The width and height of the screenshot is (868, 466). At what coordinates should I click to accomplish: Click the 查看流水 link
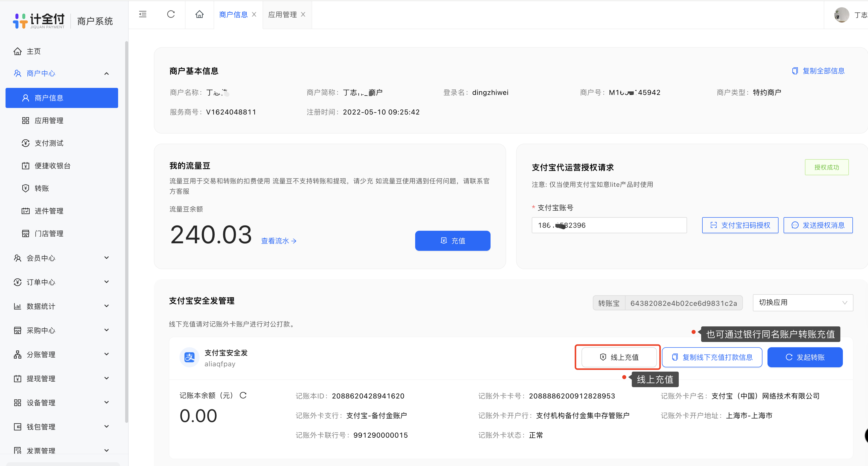click(x=279, y=241)
